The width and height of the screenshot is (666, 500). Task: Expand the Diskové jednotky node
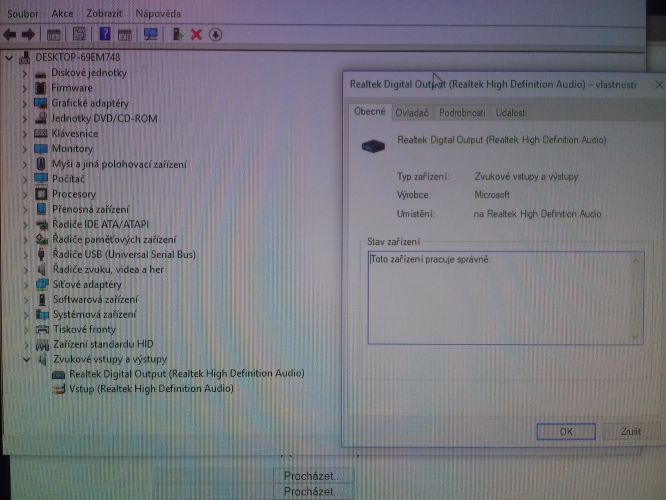(24, 73)
